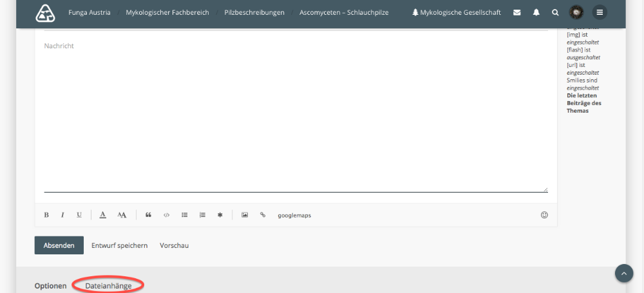Screen dimensions: 644x293
Task: Click the underline formatting icon
Action: (x=79, y=215)
